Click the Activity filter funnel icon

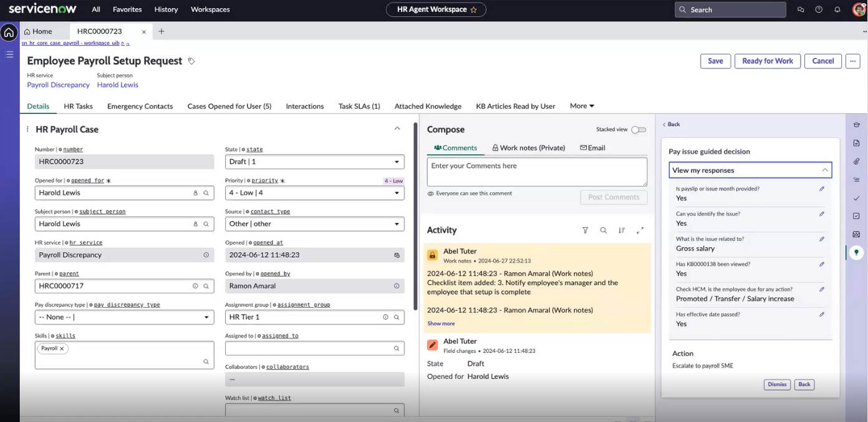coord(585,230)
